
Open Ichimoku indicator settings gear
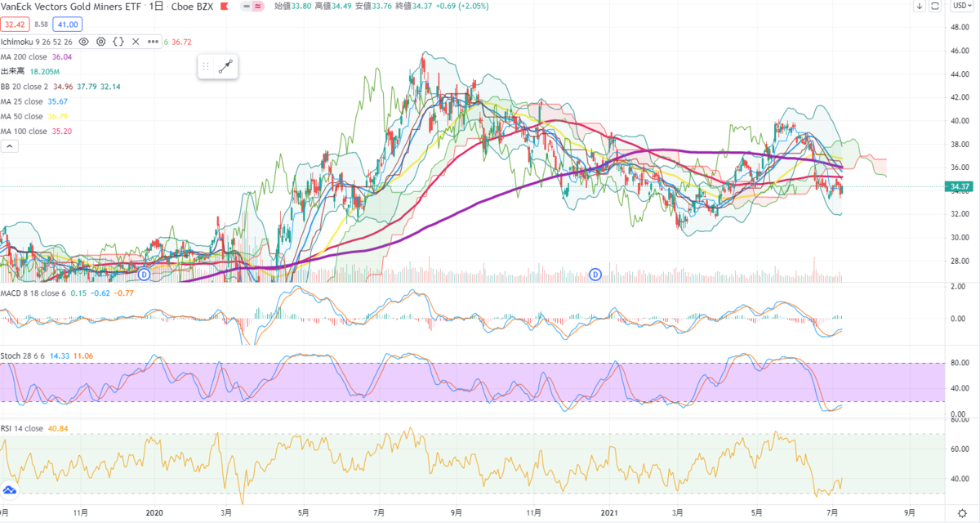tap(100, 42)
